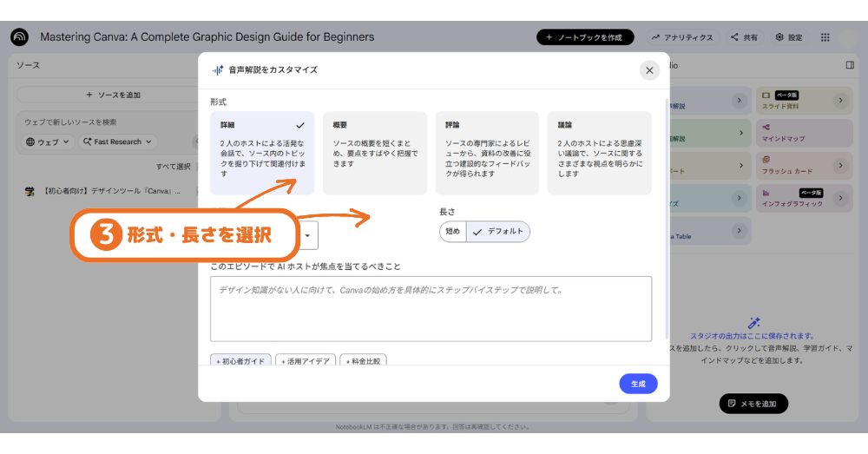
Task: Click the マインドマップ card
Action: (805, 133)
